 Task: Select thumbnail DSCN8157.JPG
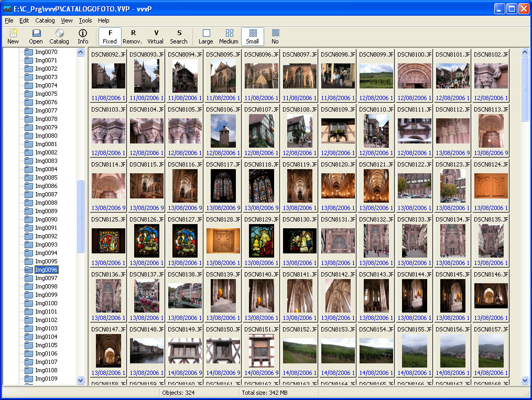[491, 350]
